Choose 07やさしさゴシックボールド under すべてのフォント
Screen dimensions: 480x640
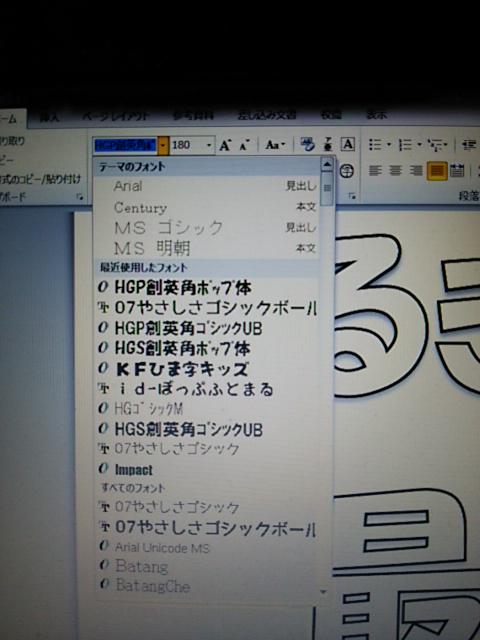point(206,528)
